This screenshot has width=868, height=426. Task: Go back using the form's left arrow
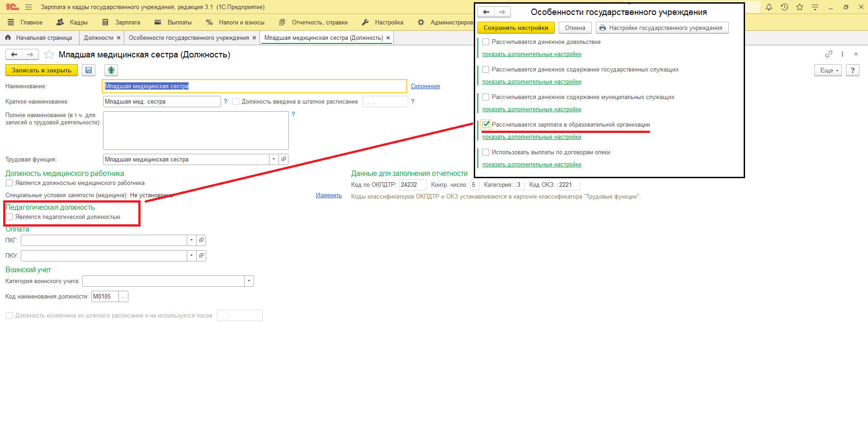point(14,55)
